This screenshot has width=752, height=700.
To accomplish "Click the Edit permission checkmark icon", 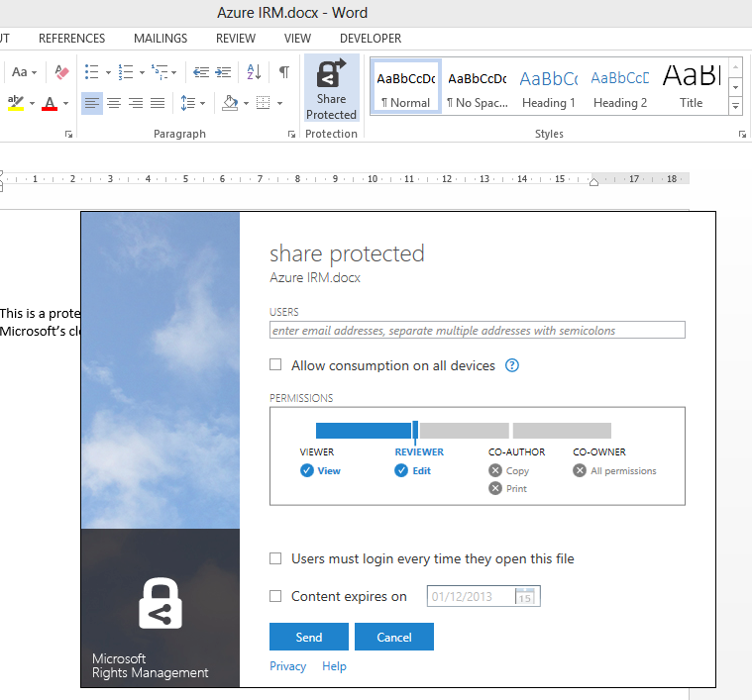I will [x=401, y=471].
